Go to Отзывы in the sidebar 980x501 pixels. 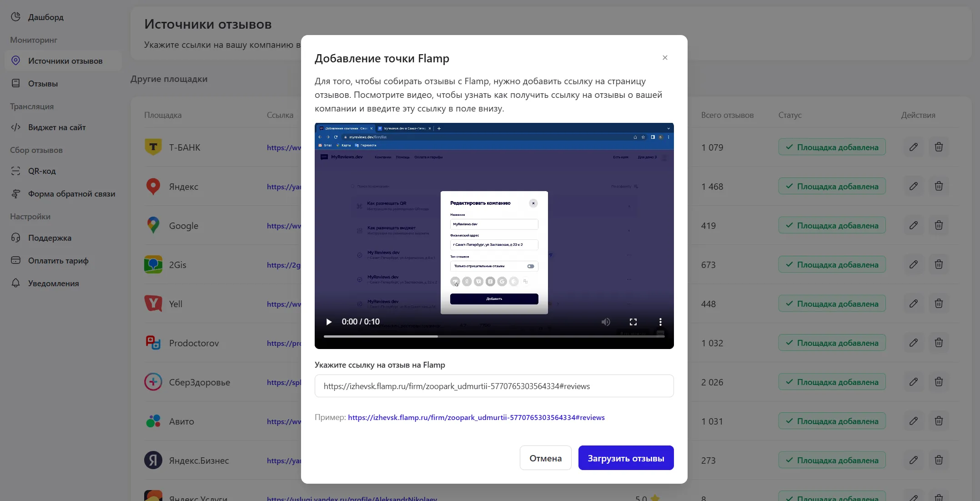(x=43, y=84)
